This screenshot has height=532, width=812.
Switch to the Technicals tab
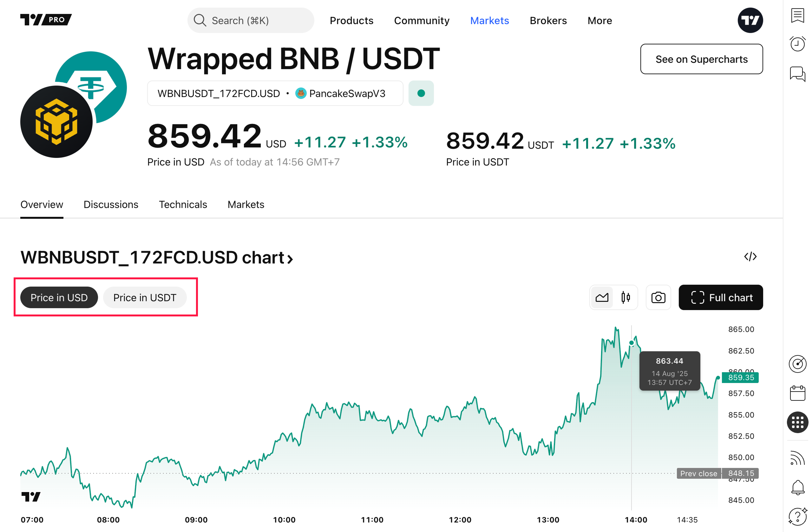coord(183,204)
